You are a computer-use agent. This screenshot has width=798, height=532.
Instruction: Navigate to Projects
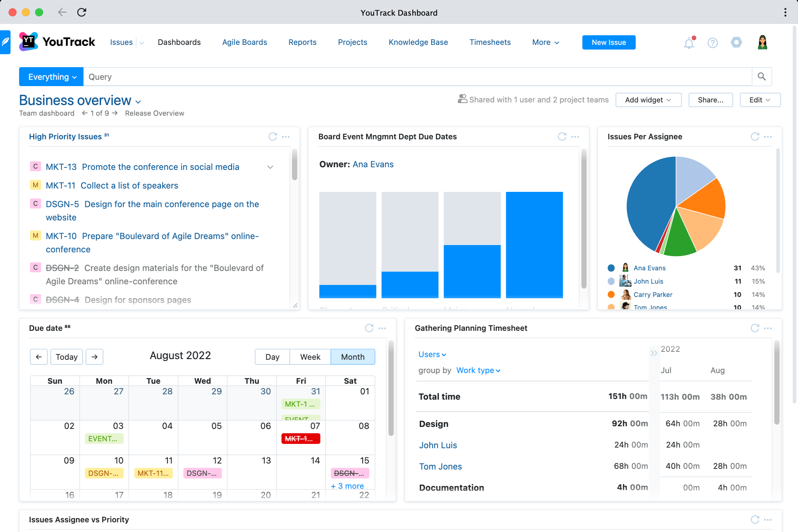click(352, 43)
